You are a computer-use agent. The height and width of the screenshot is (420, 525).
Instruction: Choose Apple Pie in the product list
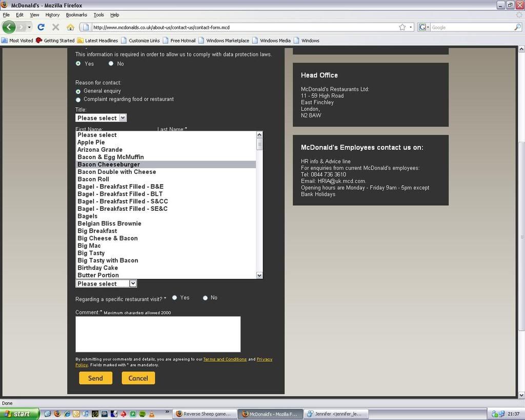(x=166, y=143)
